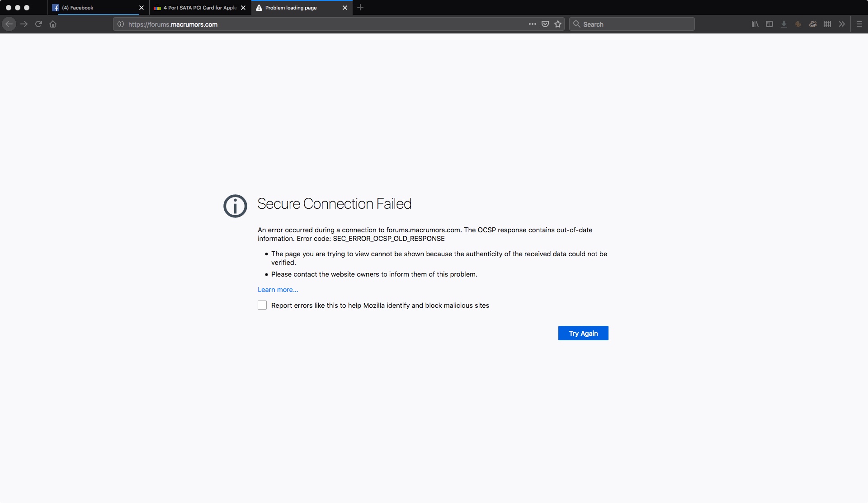Open page actions three-dot menu
The width and height of the screenshot is (868, 503).
[533, 24]
